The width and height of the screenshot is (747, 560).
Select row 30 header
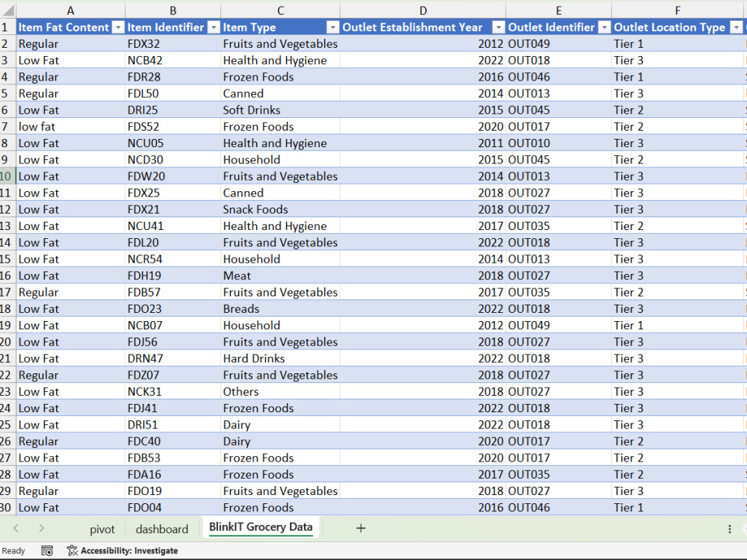7,508
